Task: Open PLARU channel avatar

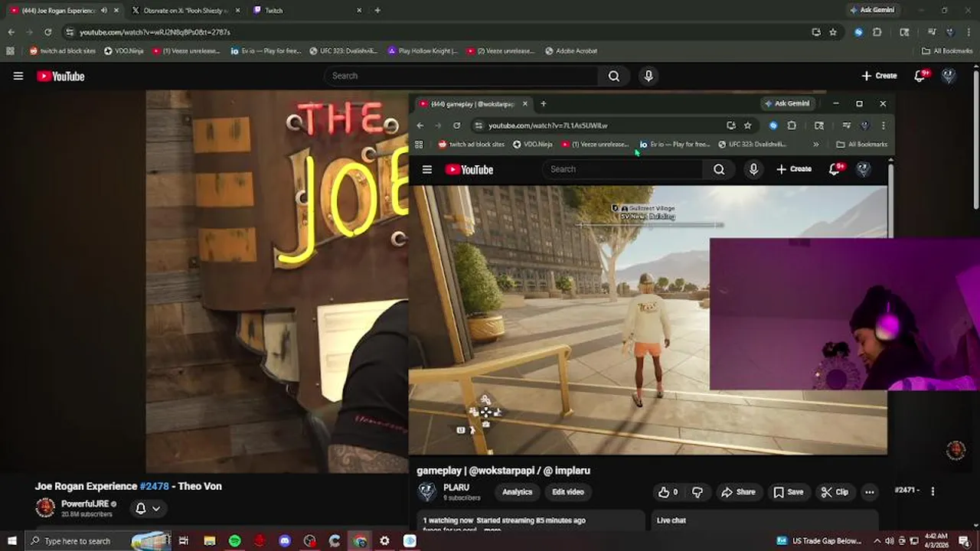Action: (427, 492)
